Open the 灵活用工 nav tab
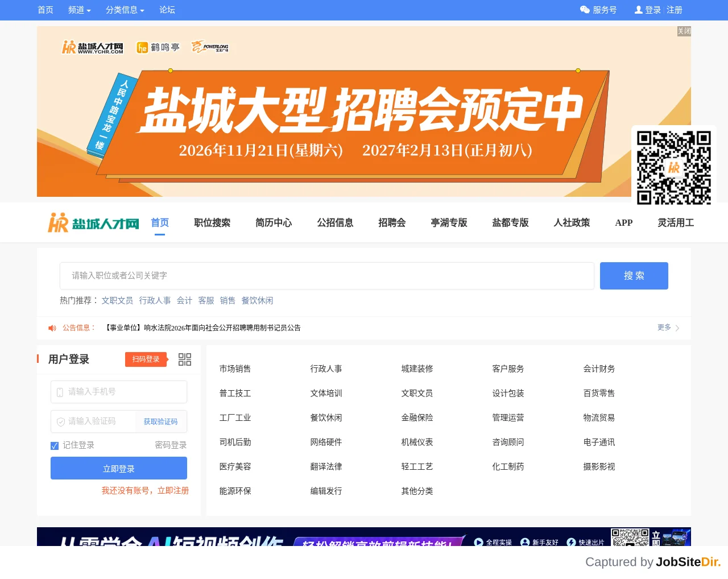This screenshot has height=579, width=728. (x=676, y=223)
